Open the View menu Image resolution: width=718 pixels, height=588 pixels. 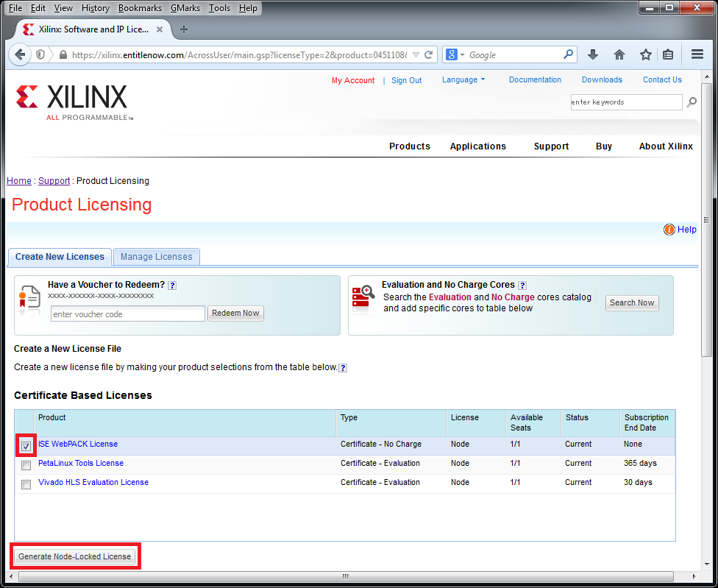pos(63,8)
